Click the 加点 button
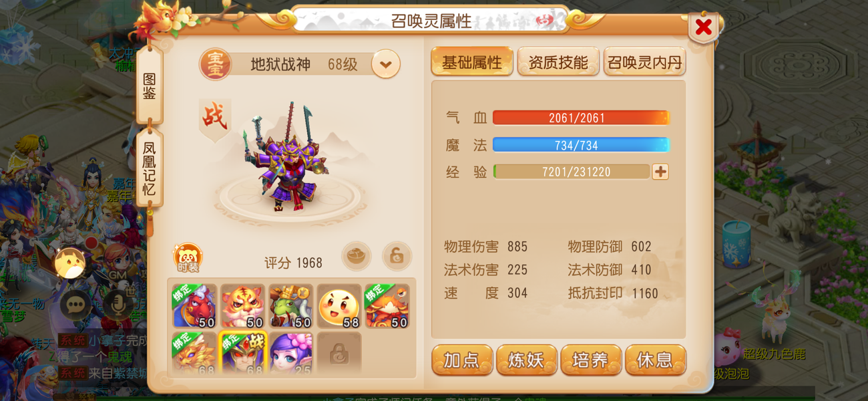The image size is (868, 401). coord(462,360)
